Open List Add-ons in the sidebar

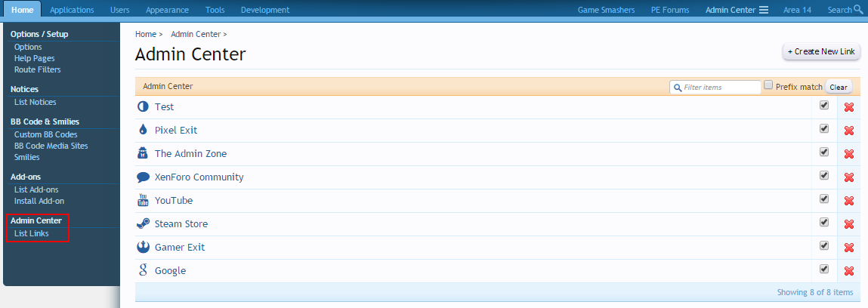(x=36, y=189)
